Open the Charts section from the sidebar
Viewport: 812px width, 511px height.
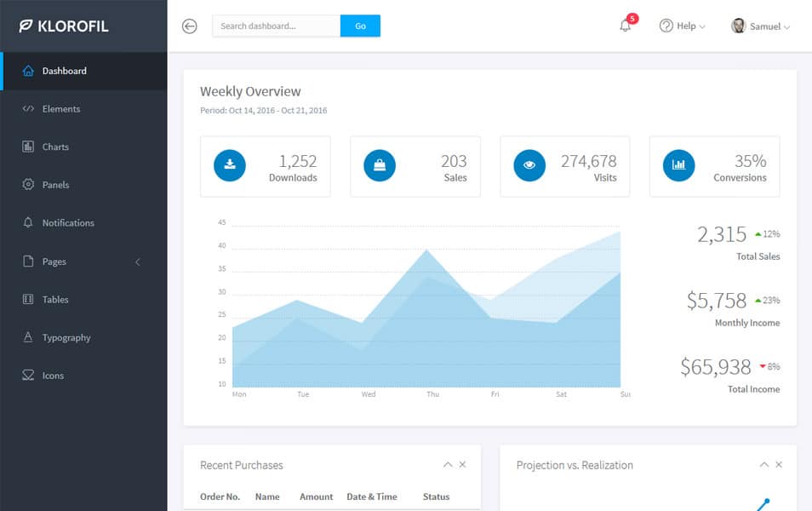[x=55, y=146]
